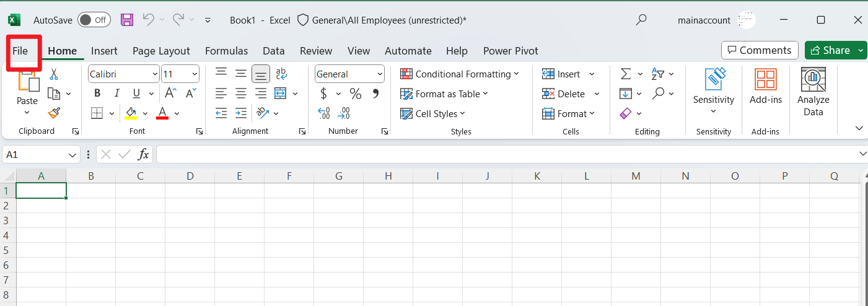This screenshot has height=306, width=868.
Task: Expand the General number format dropdown
Action: 349,74
